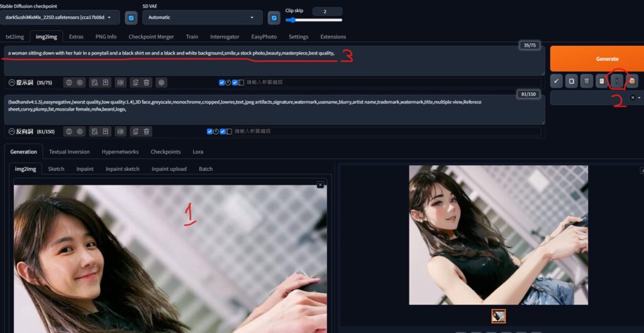
Task: Close the input image with the X
Action: pyautogui.click(x=320, y=185)
